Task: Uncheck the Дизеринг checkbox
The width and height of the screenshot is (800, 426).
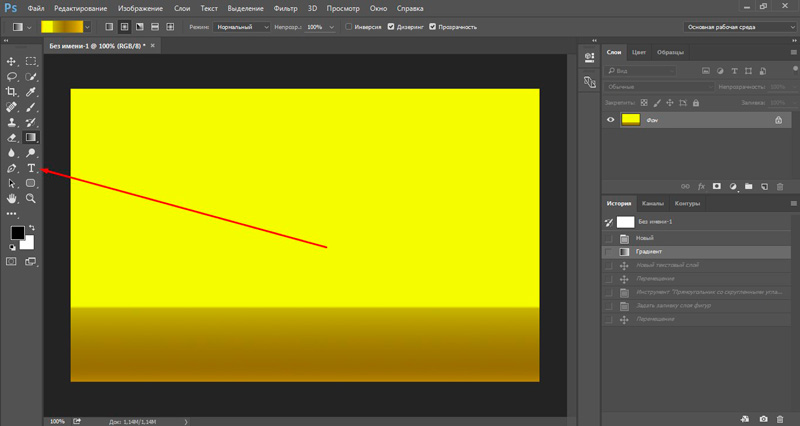Action: coord(391,27)
